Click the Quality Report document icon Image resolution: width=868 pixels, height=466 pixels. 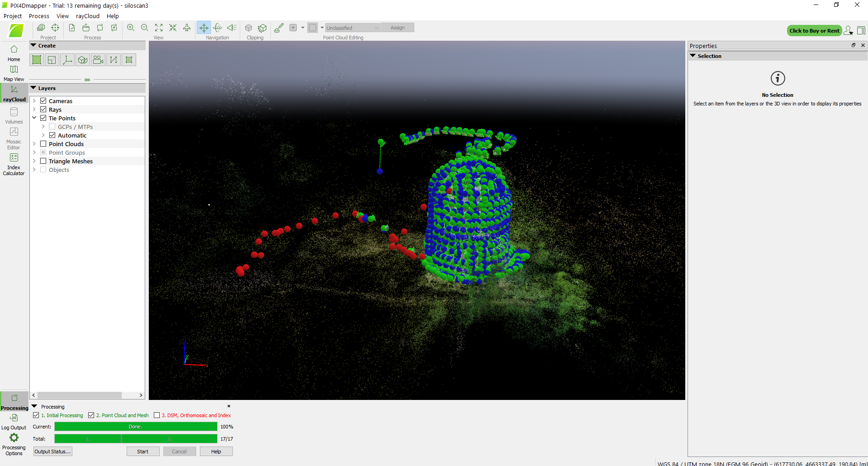[72, 28]
